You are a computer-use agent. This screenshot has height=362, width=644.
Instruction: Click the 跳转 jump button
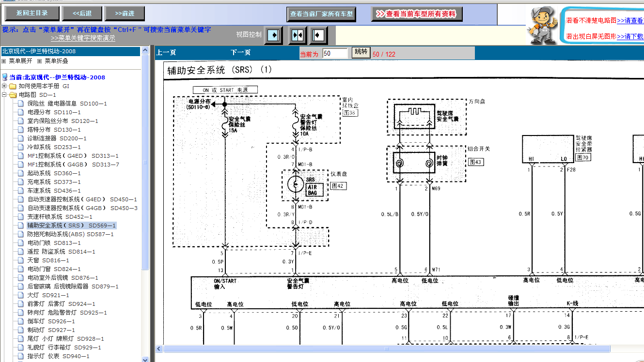(361, 52)
